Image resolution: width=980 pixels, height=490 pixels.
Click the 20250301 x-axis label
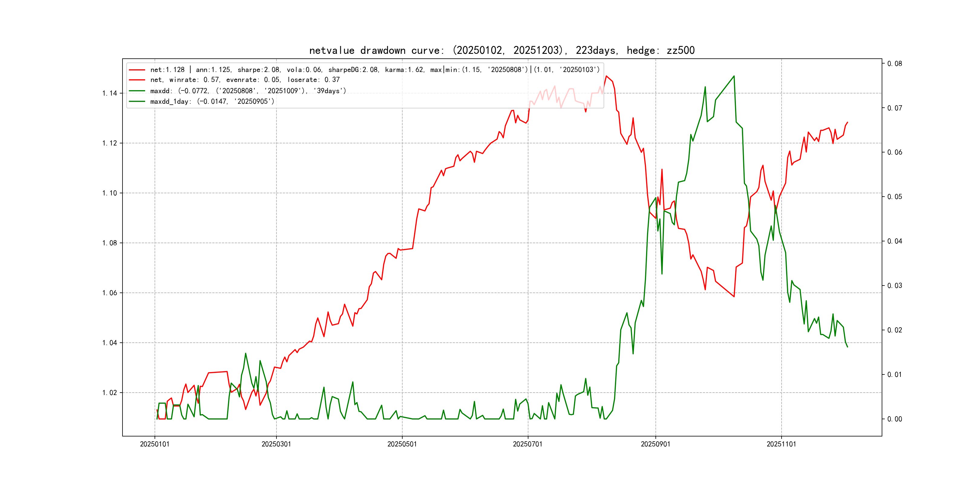276,444
